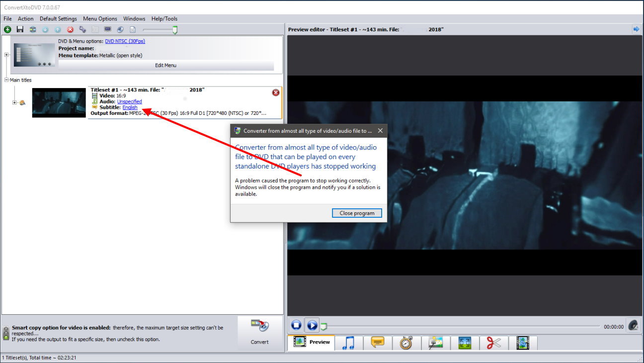Expand the DVD menu options tree node
Image resolution: width=644 pixels, height=363 pixels.
pos(6,55)
